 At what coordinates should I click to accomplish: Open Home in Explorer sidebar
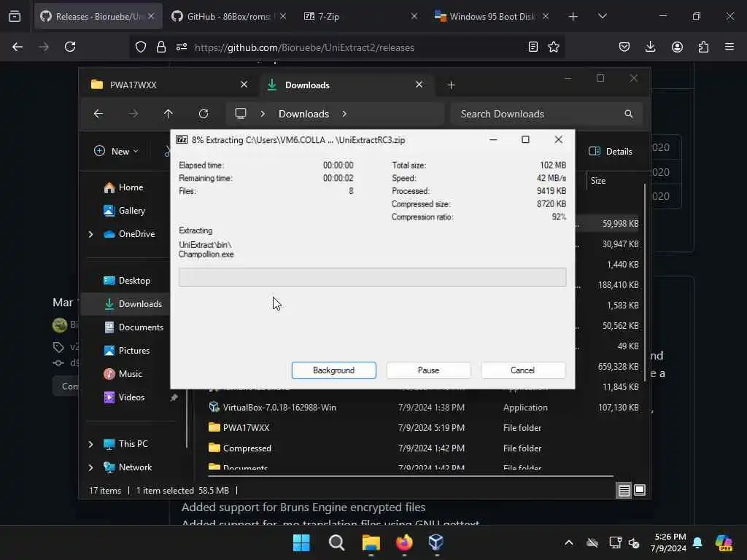[123, 187]
